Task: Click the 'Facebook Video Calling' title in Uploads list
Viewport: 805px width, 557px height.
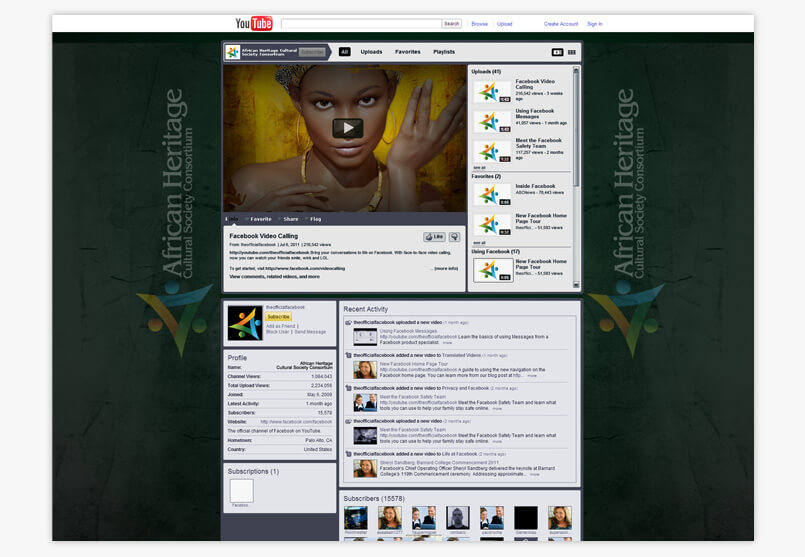Action: click(x=535, y=84)
